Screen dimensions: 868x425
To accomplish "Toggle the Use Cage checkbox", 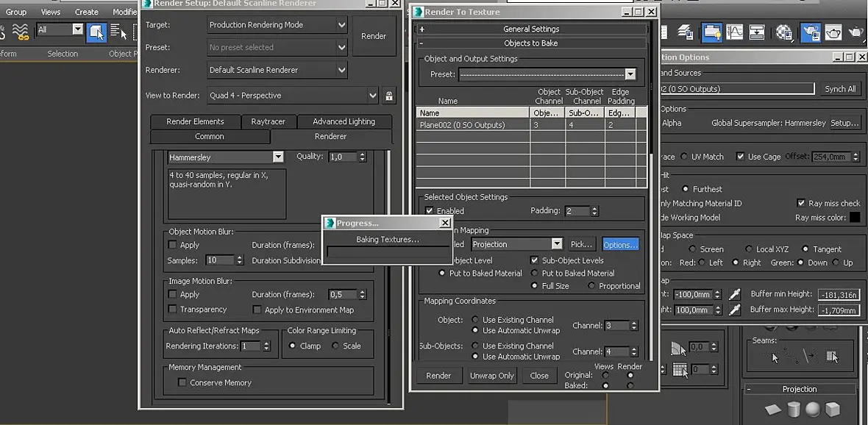I will coord(740,157).
